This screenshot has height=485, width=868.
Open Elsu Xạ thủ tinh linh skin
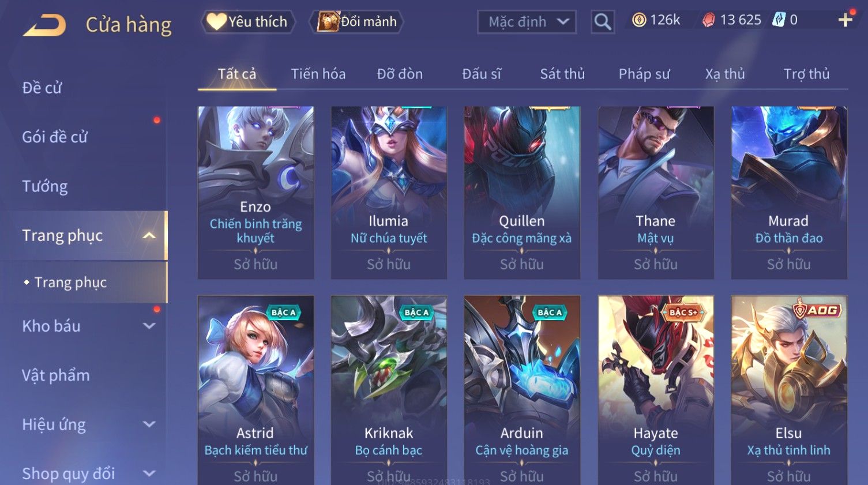point(789,390)
